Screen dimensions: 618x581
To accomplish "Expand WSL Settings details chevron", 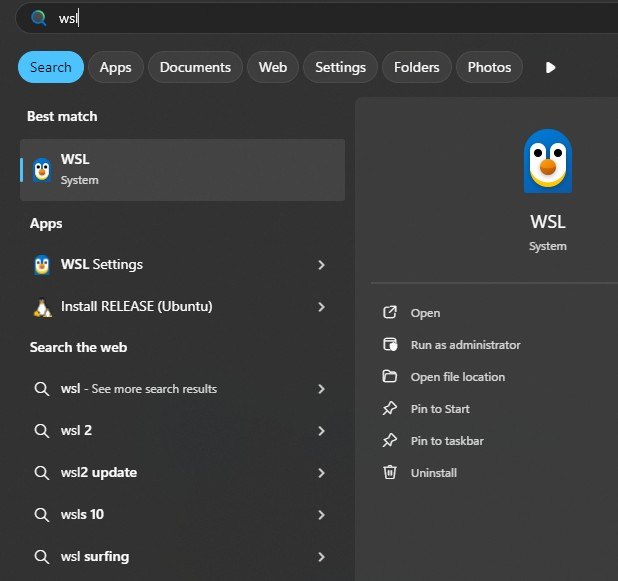I will (321, 265).
